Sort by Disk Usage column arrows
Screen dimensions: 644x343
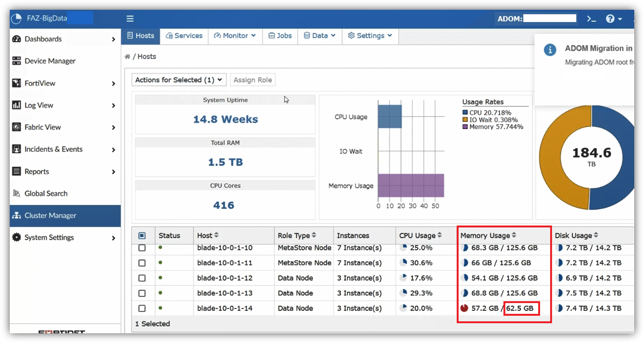[x=596, y=235]
